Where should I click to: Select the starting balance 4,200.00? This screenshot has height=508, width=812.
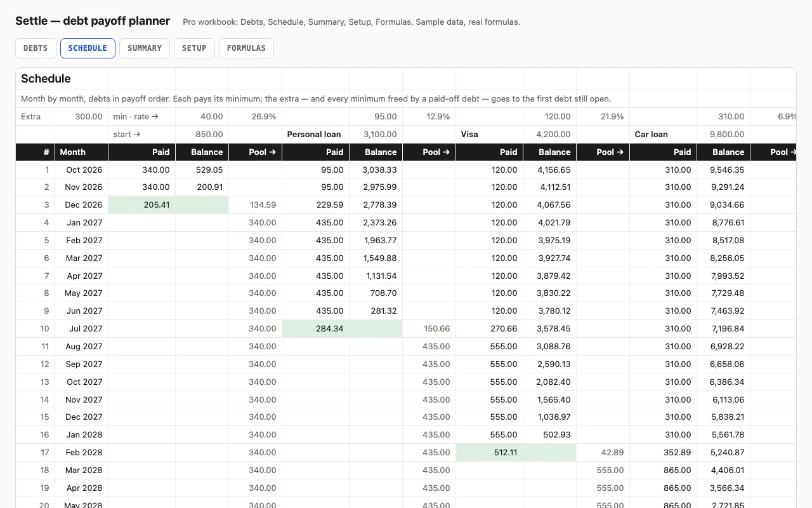click(x=550, y=135)
